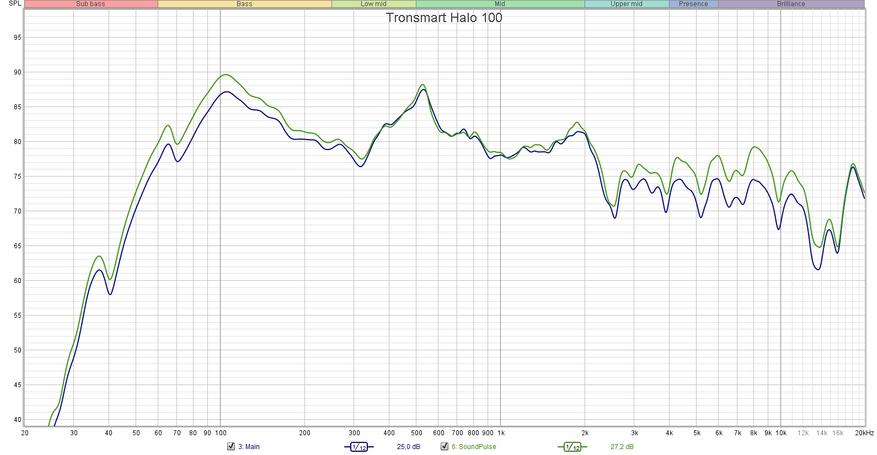Click the 5k frequency axis label
This screenshot has width=877, height=455.
[x=697, y=433]
